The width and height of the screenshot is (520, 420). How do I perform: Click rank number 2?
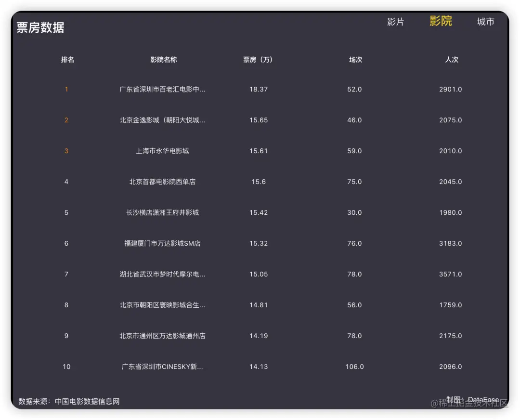click(66, 120)
